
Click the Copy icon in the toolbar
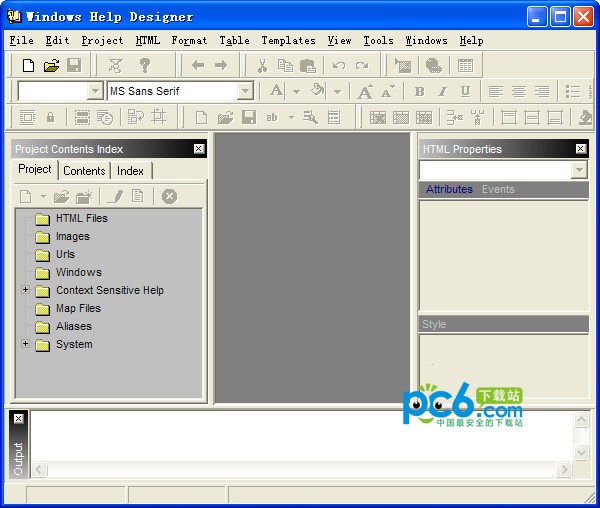point(285,66)
